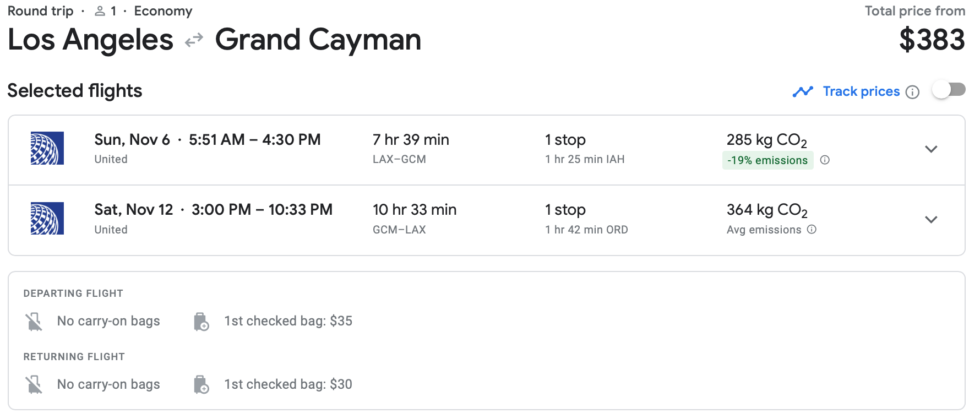Click departing flight checked bag icon

(201, 322)
